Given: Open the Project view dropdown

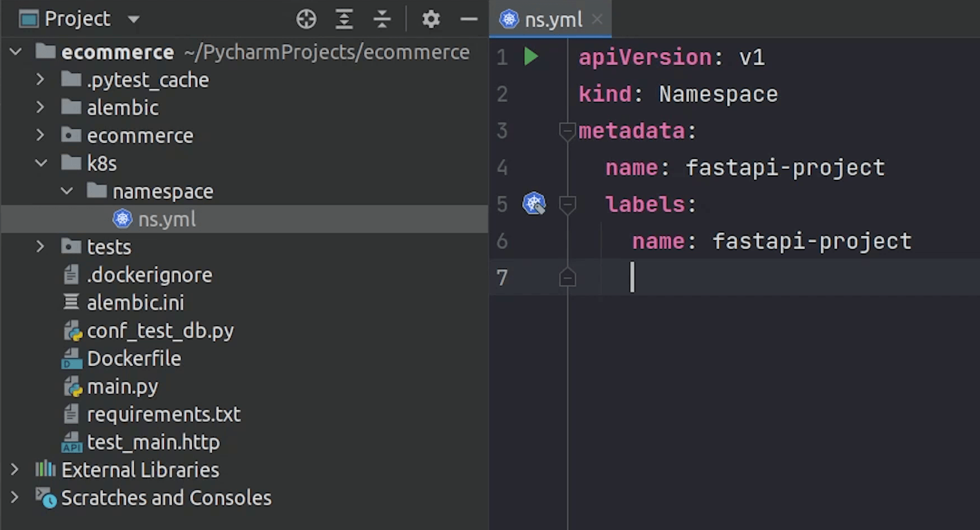Looking at the screenshot, I should point(134,20).
